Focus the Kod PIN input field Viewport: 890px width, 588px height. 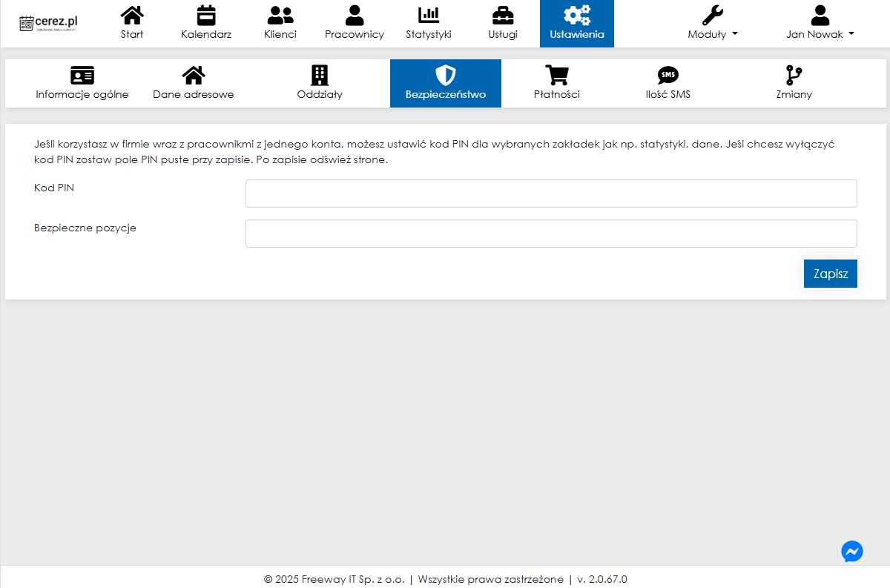[x=551, y=194]
